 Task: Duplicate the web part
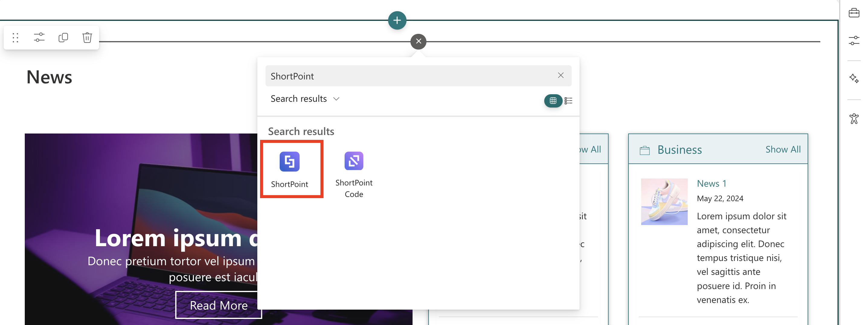pos(63,37)
